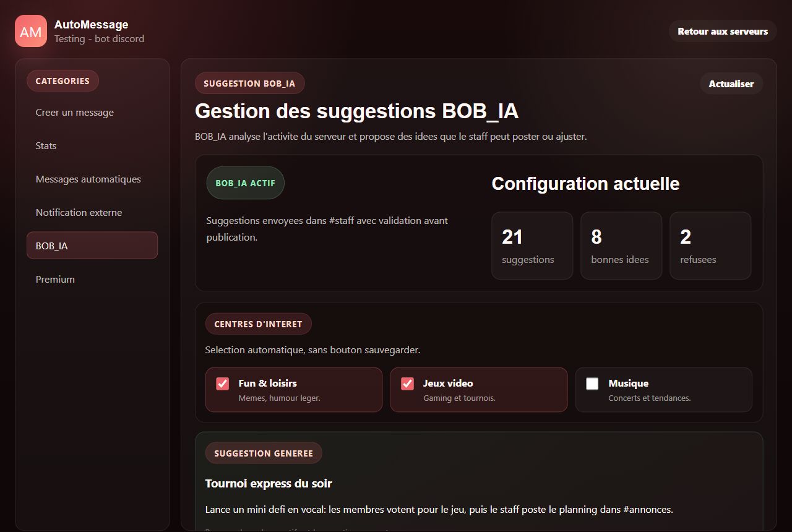Click the Selection automatique, sans bouton text
Screen dimensions: 792x532
[312, 350]
